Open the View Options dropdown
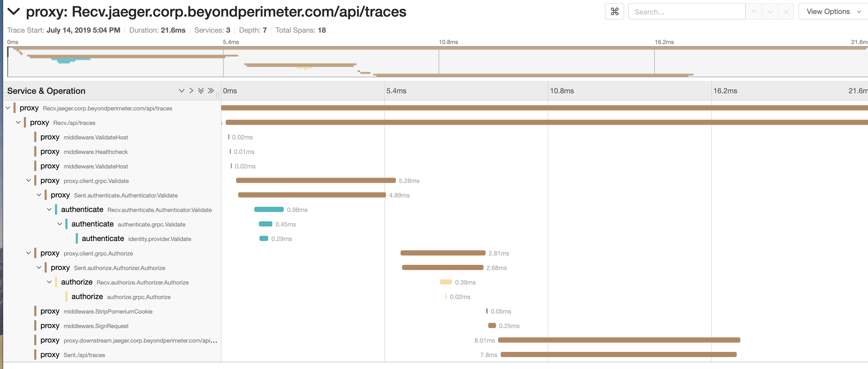This screenshot has width=868, height=369. click(833, 12)
